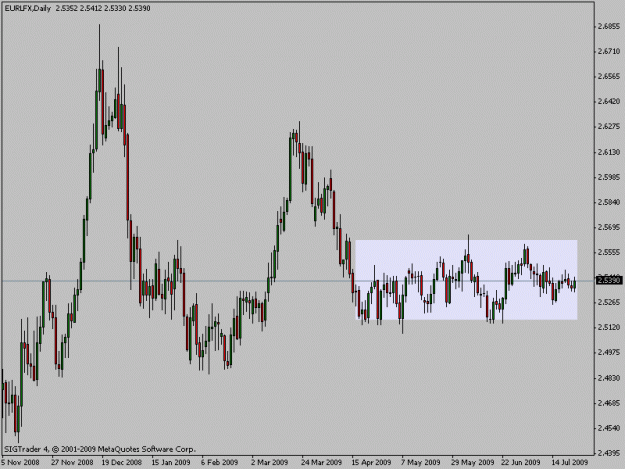Click the 22 Jun 2009 date label

point(521,462)
